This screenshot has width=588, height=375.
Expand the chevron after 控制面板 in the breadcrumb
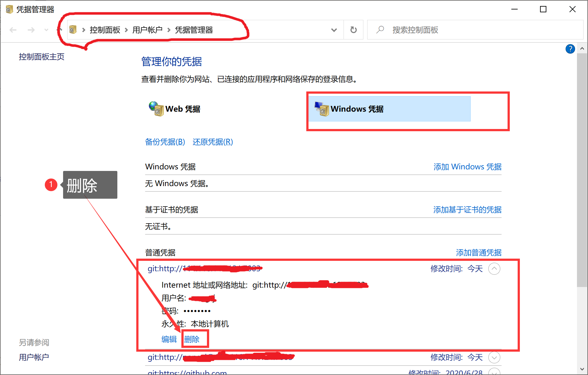(x=126, y=30)
